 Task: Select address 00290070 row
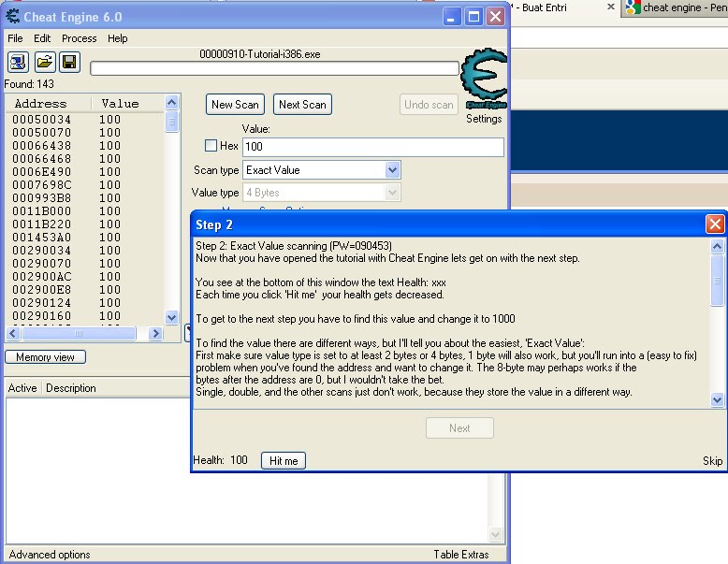click(x=84, y=263)
